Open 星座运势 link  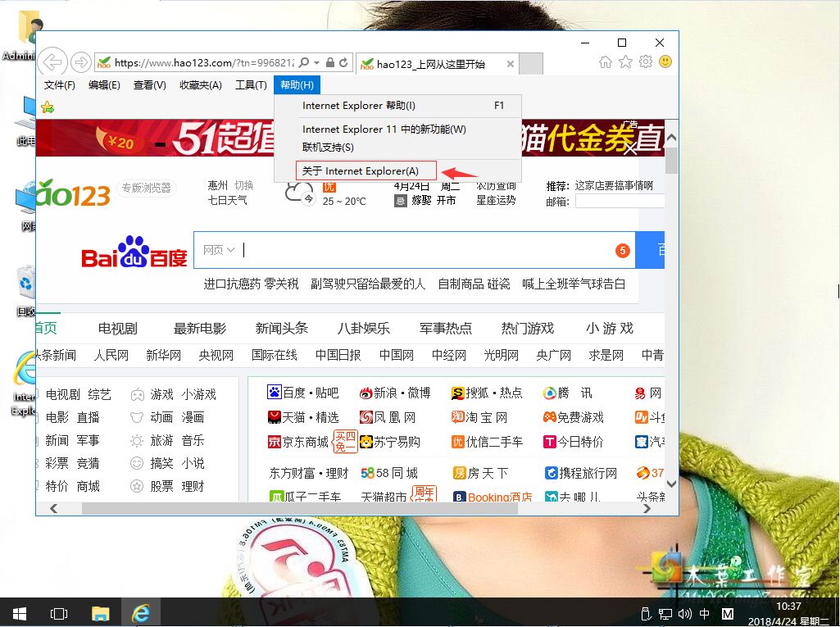pyautogui.click(x=496, y=201)
